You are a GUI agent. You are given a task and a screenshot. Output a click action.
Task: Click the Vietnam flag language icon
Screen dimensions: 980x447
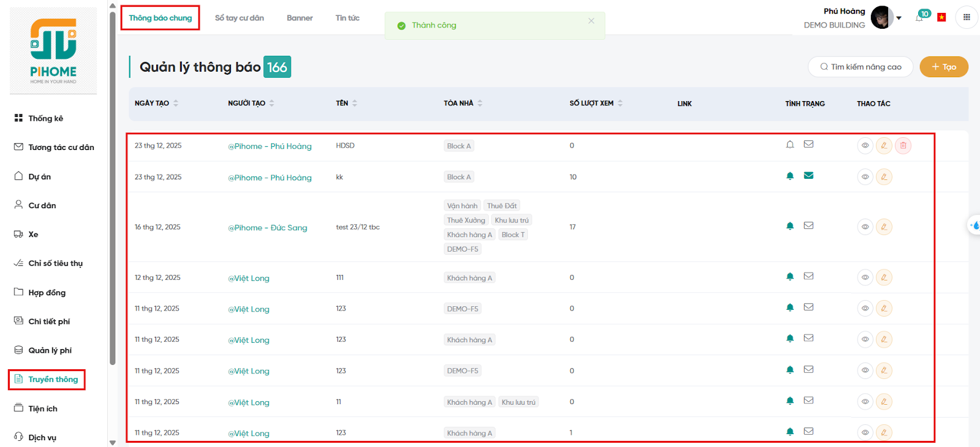tap(941, 17)
